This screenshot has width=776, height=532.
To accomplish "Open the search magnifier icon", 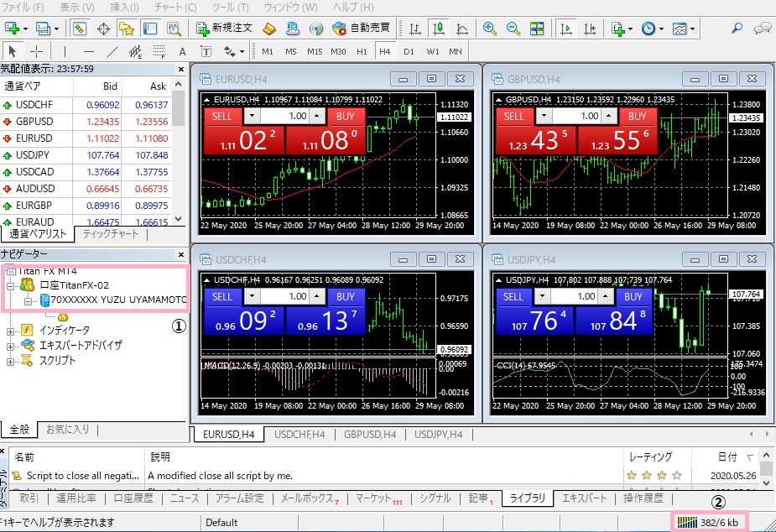I will [737, 29].
